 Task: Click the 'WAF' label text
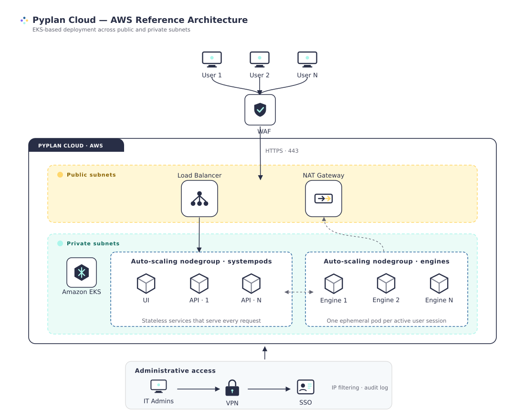pos(264,131)
